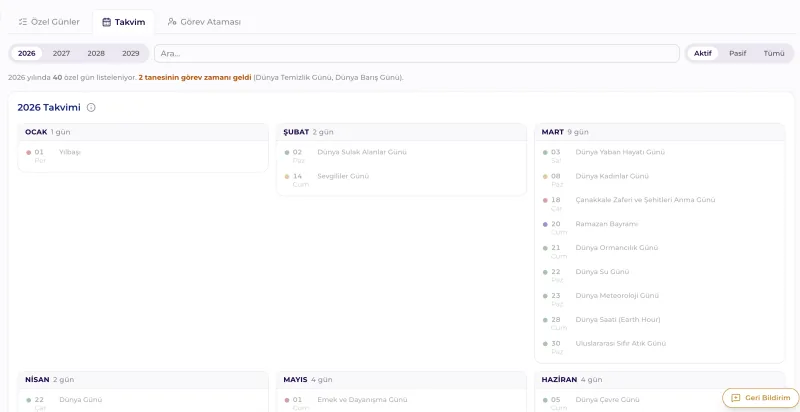Click the calendar icon on Takvim tab
800x412 pixels.
click(x=106, y=22)
